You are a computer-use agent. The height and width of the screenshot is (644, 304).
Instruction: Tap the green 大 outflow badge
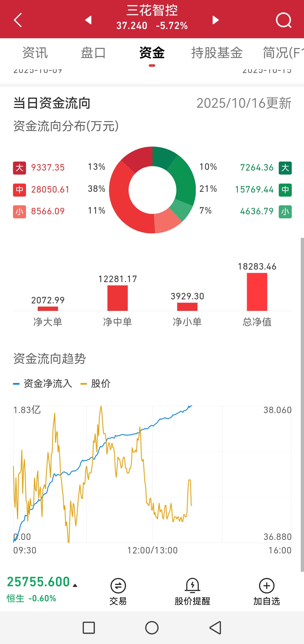point(285,168)
